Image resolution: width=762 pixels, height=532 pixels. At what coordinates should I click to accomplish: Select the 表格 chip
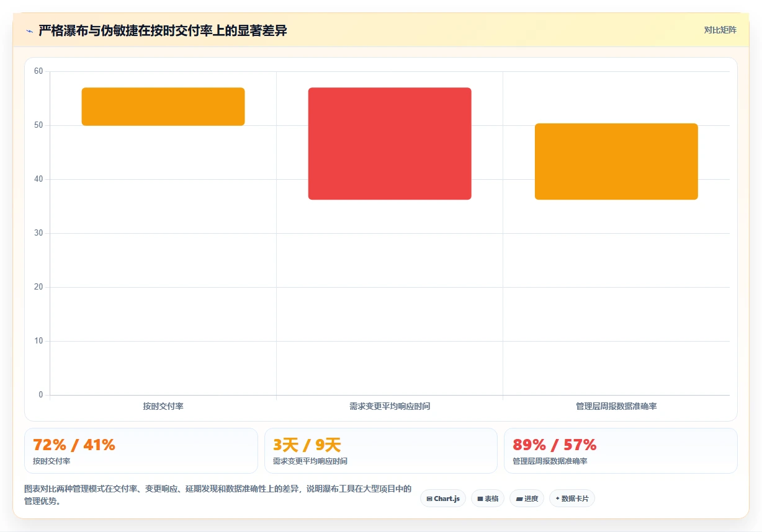488,499
